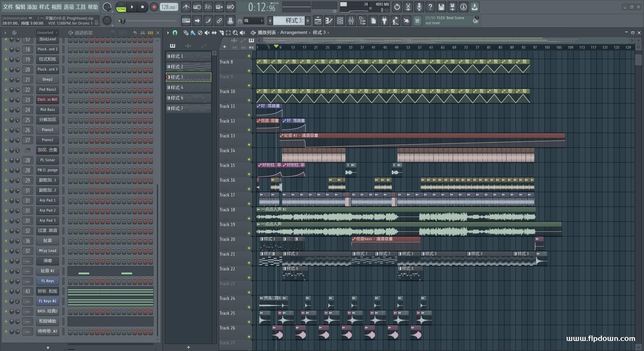Open the 工具 menu
This screenshot has height=351, width=644.
(81, 7)
